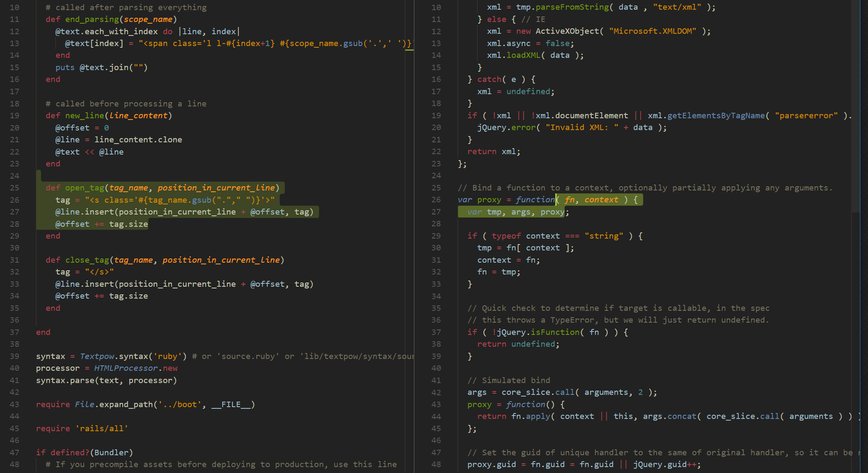Click the '// Simulated bind' comment
The height and width of the screenshot is (473, 868).
click(x=508, y=380)
